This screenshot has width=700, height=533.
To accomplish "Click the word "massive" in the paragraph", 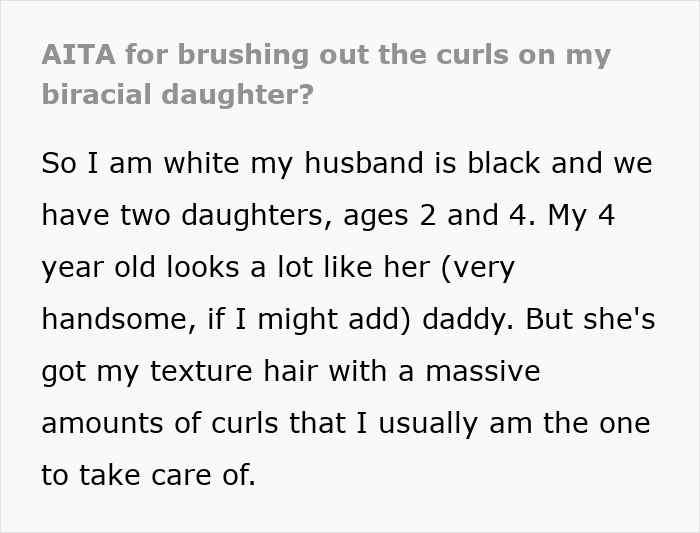I will [x=482, y=371].
